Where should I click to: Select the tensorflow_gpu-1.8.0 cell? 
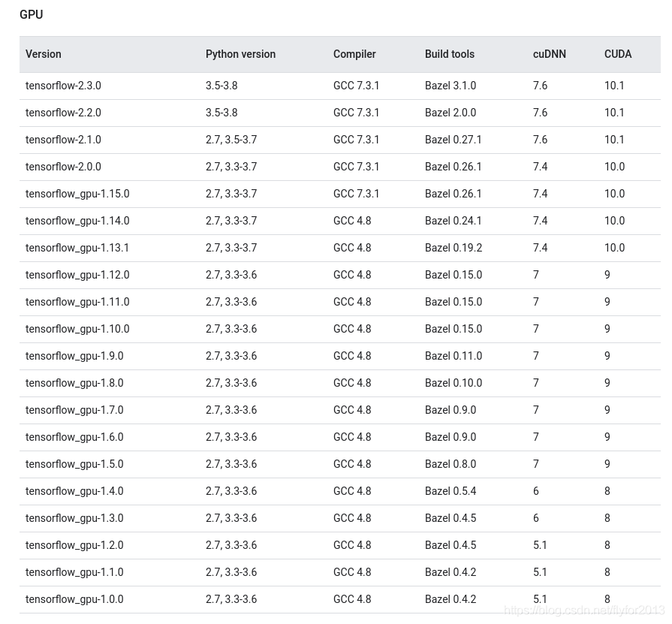(x=74, y=383)
